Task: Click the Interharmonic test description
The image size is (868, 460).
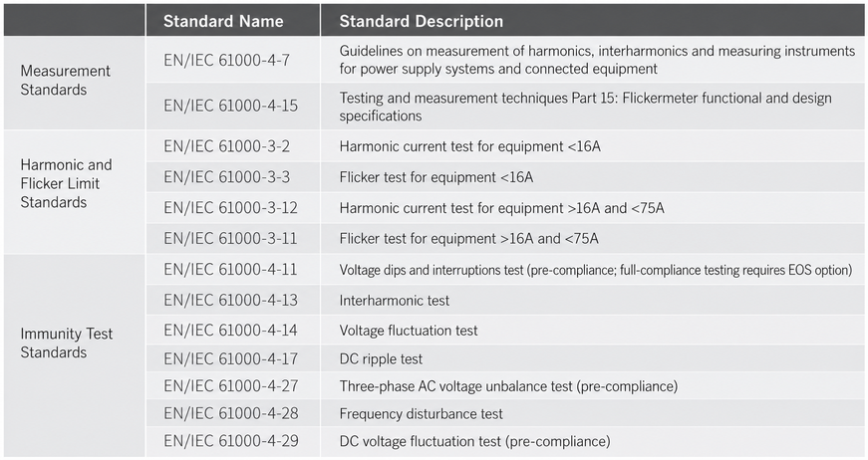Action: click(x=395, y=301)
